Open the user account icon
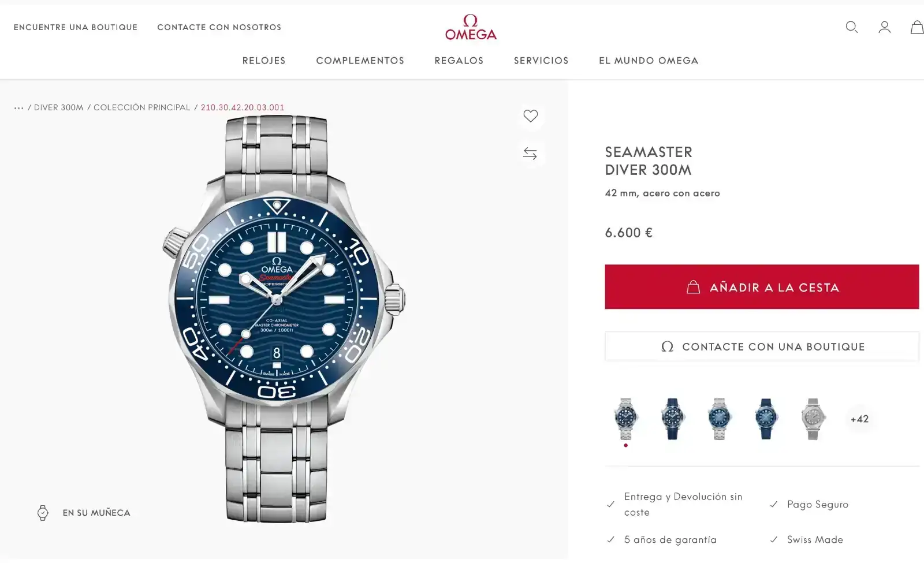 (x=884, y=27)
